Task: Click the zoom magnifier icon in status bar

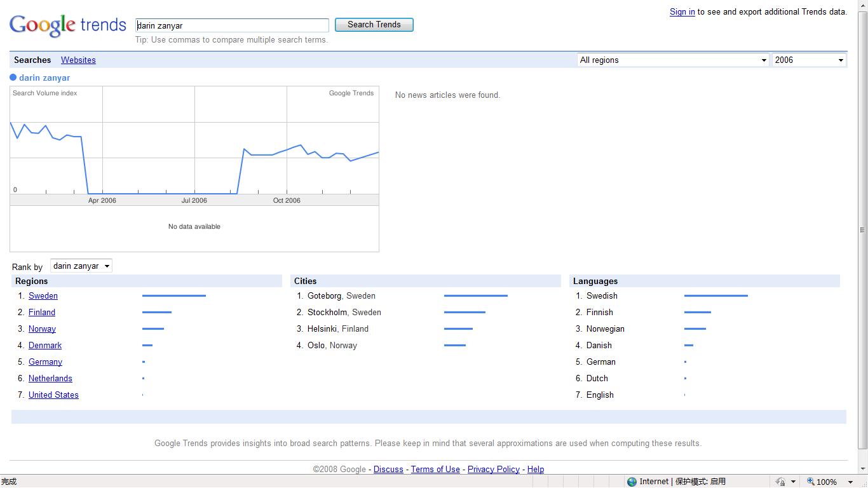Action: (810, 482)
